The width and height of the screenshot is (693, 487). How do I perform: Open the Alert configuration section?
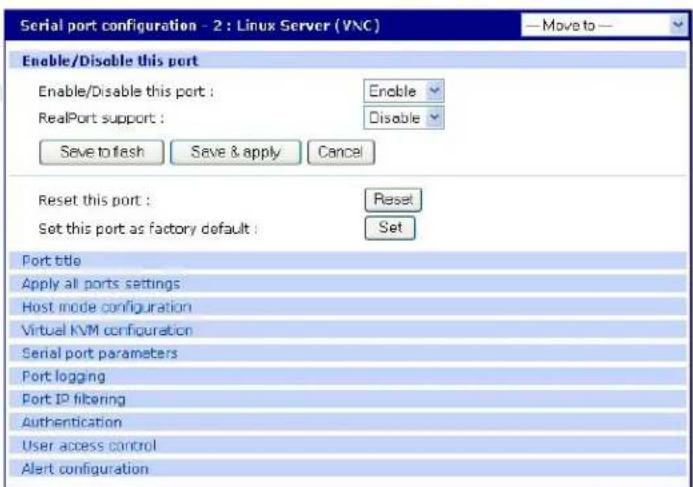(x=347, y=468)
